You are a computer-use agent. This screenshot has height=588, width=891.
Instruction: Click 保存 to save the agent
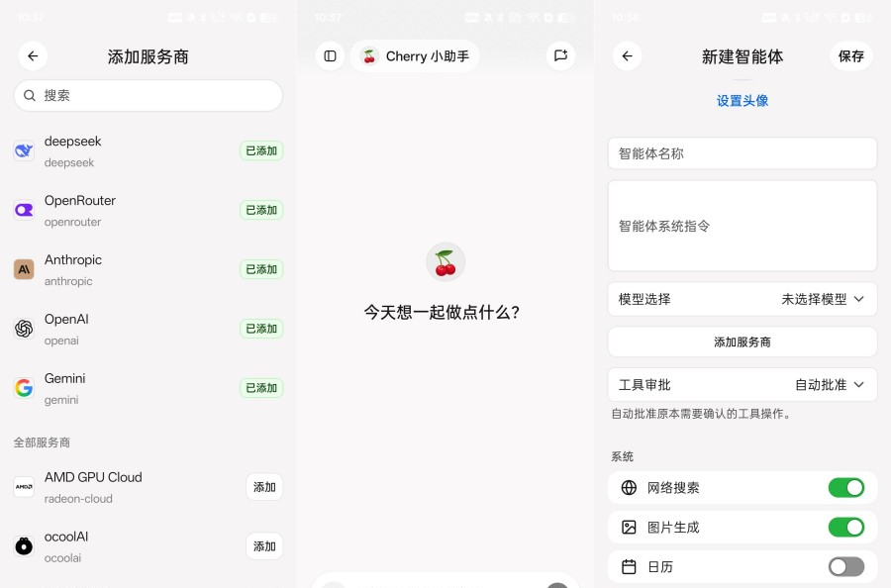click(851, 55)
